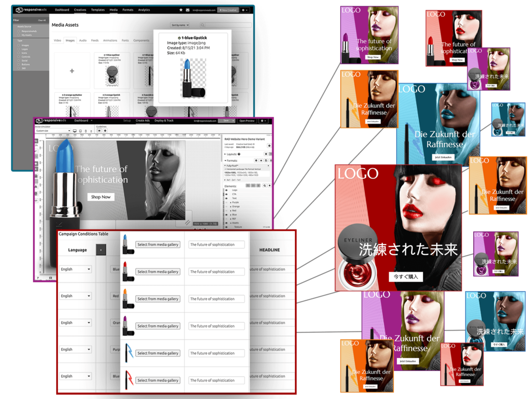Click the search magnifier in Media Assets
This screenshot has height=399, width=532.
coord(203,25)
